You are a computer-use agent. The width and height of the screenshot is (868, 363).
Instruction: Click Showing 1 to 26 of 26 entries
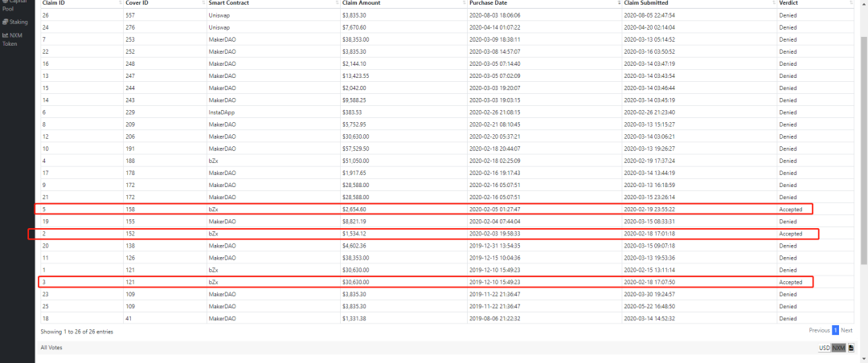(77, 332)
